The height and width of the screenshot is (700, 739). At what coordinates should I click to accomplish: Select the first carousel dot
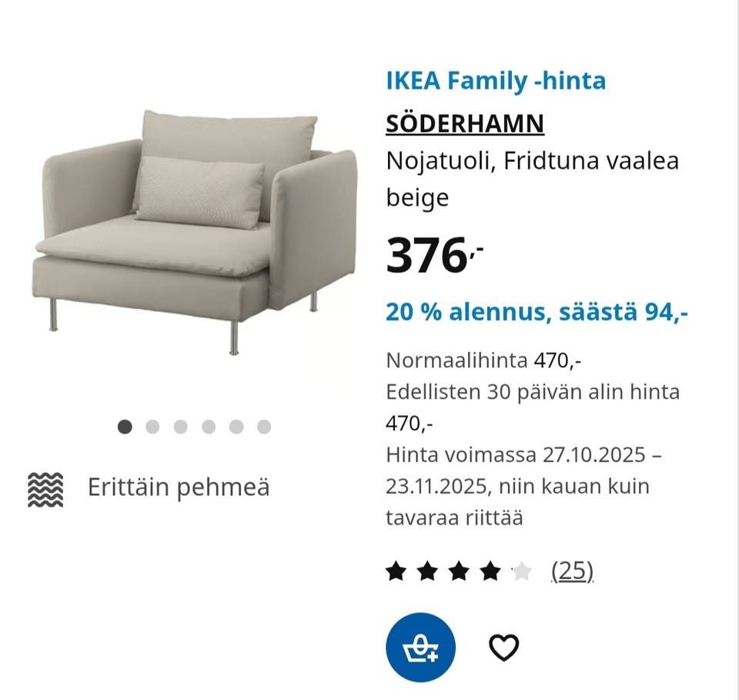coord(125,427)
